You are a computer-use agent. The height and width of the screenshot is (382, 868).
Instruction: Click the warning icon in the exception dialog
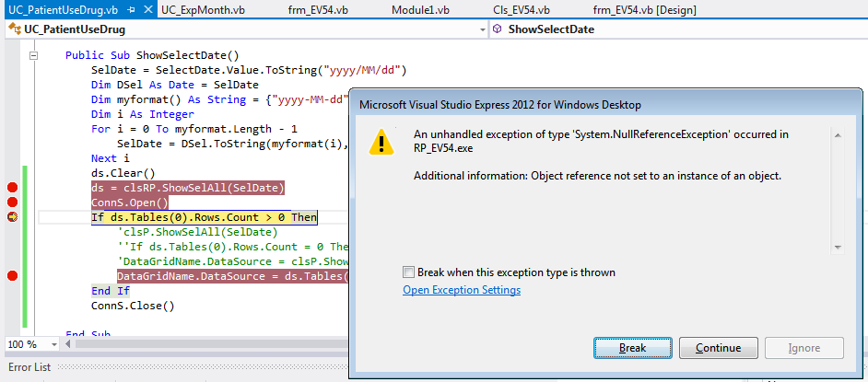[x=381, y=141]
